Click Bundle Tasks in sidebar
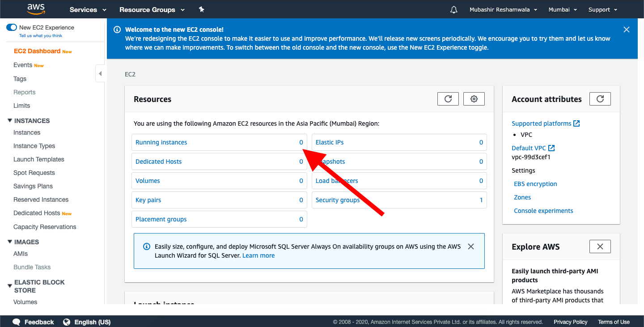 pyautogui.click(x=32, y=267)
